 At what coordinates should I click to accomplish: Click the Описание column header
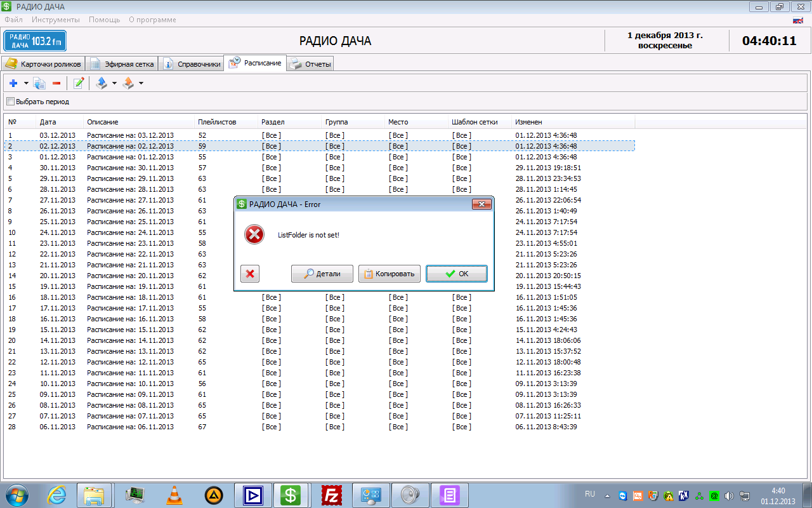(x=139, y=122)
